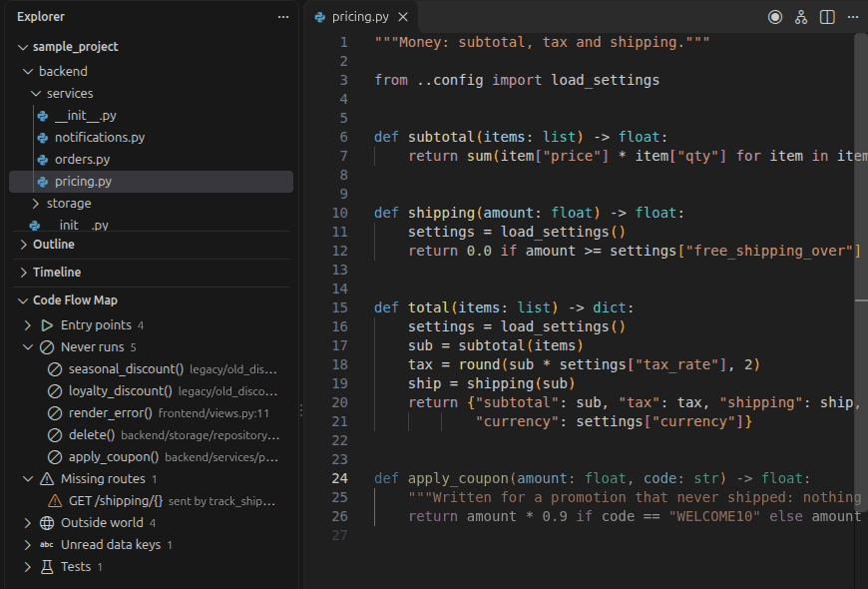Click the Python icon beside orders.py

(x=43, y=160)
